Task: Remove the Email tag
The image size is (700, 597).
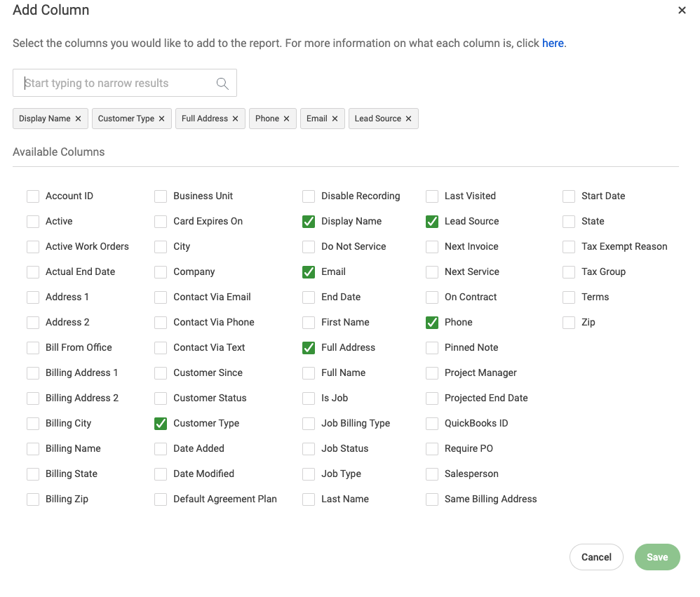Action: (335, 119)
